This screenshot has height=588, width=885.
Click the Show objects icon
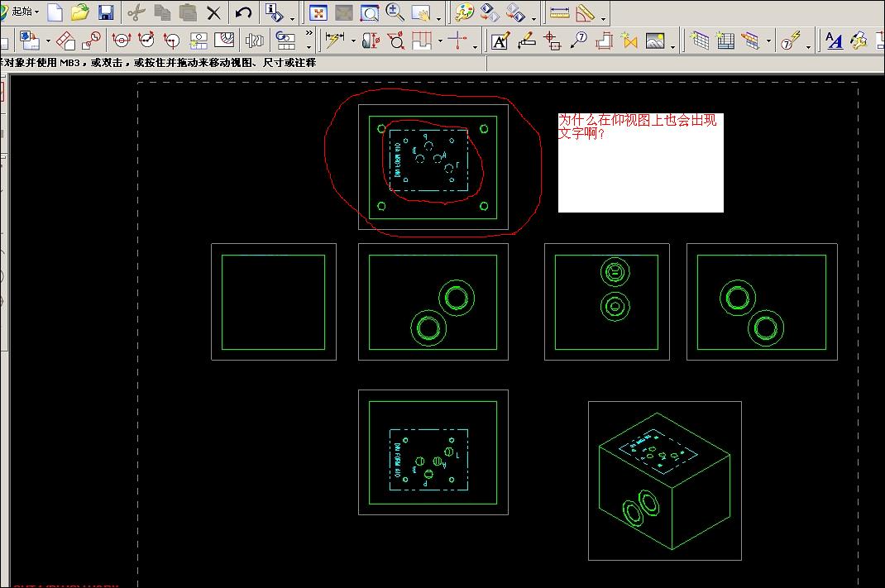pyautogui.click(x=515, y=12)
